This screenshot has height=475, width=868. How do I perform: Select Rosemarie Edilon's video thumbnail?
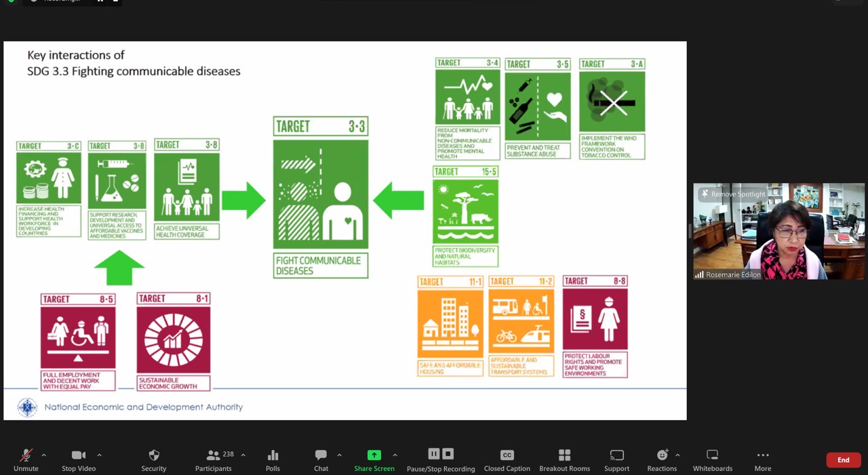pyautogui.click(x=778, y=234)
